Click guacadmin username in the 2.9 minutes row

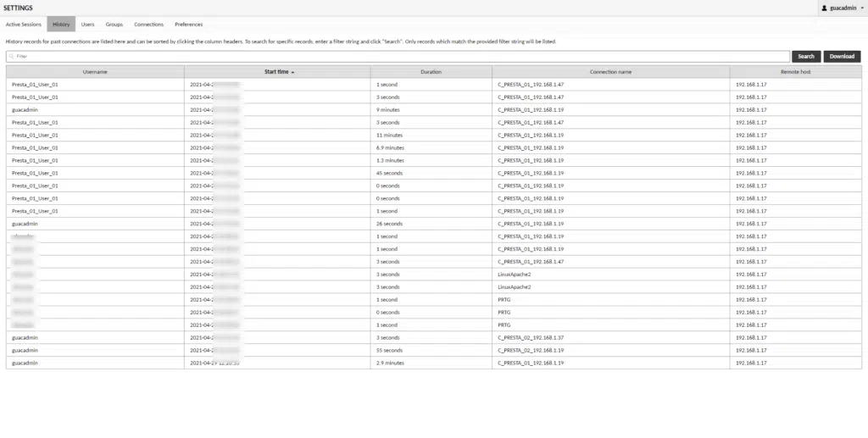(x=25, y=363)
